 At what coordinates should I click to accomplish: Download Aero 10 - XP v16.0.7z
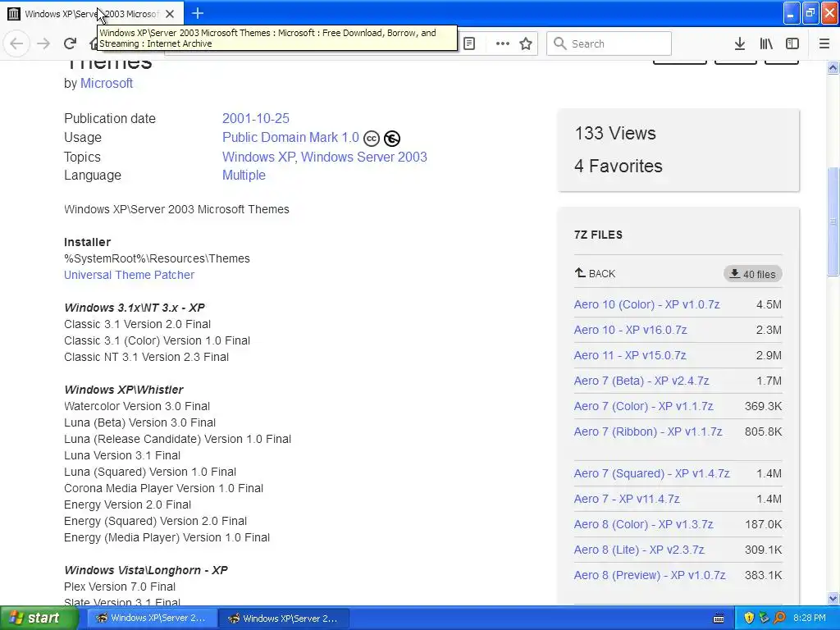630,330
